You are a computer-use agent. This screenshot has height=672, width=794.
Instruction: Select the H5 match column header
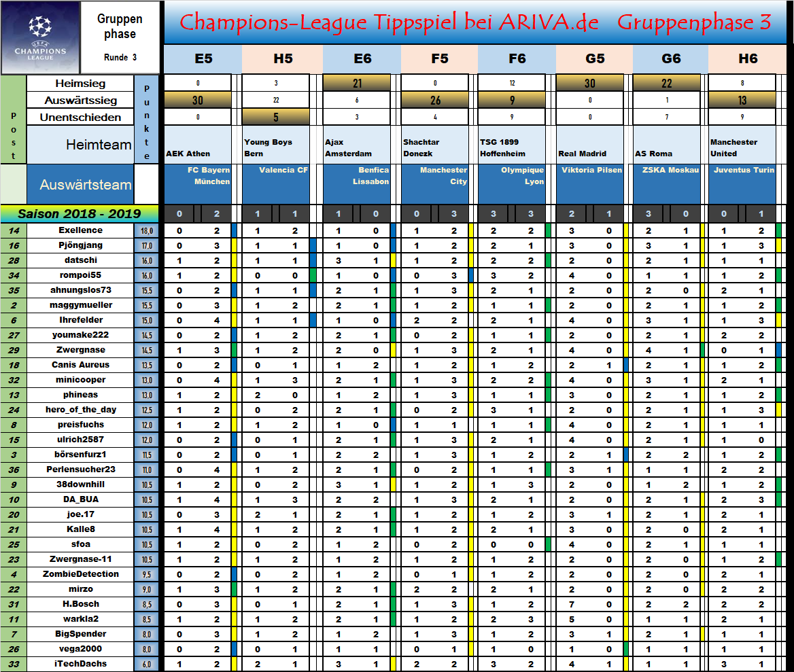pos(283,58)
